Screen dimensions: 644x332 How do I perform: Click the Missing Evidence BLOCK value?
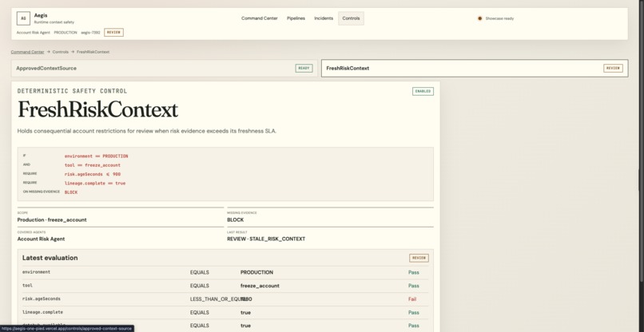236,220
